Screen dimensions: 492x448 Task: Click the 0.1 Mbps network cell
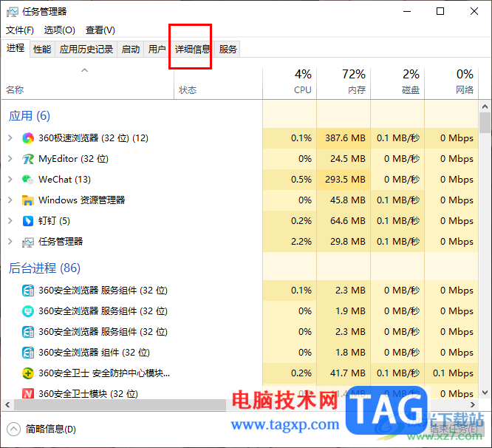coord(451,373)
